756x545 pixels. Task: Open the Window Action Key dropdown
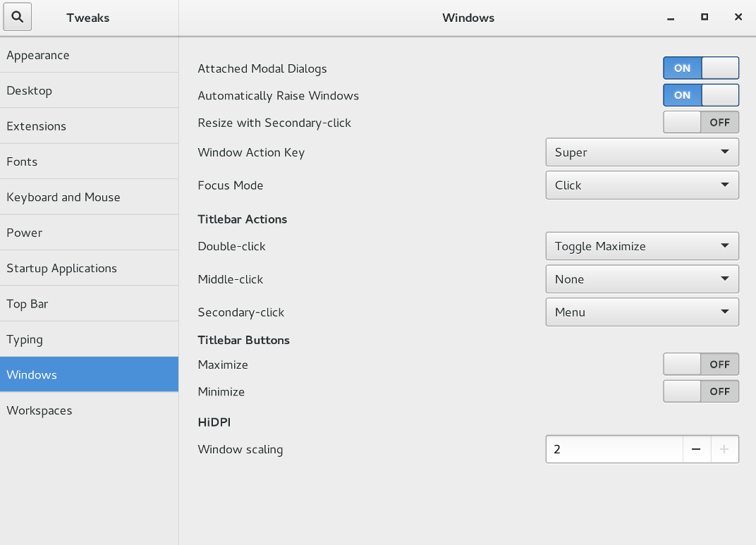click(x=642, y=152)
